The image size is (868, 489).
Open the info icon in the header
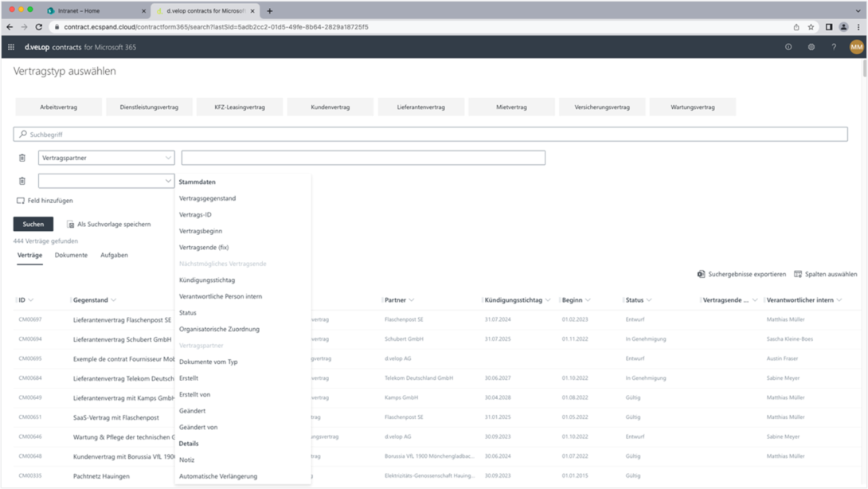point(788,47)
